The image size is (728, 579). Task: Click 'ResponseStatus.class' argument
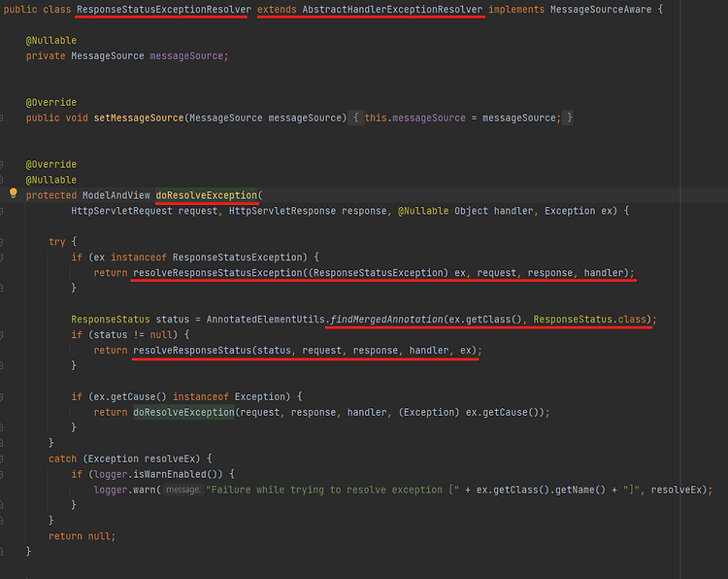(589, 320)
